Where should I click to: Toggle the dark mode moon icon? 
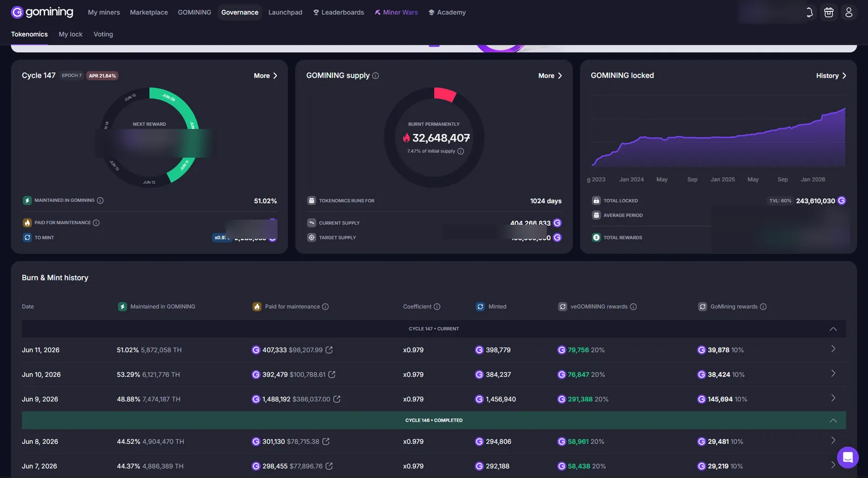809,12
